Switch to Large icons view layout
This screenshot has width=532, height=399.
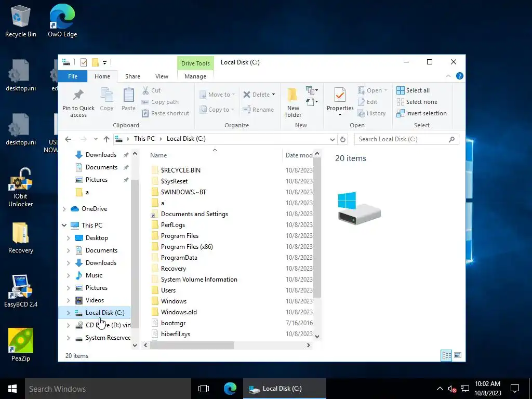pyautogui.click(x=458, y=355)
